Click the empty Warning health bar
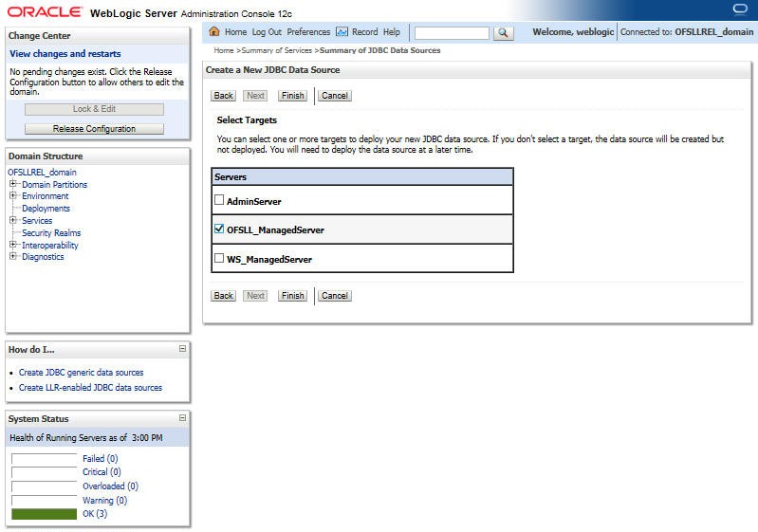Screen dimensions: 758x532 (x=44, y=501)
